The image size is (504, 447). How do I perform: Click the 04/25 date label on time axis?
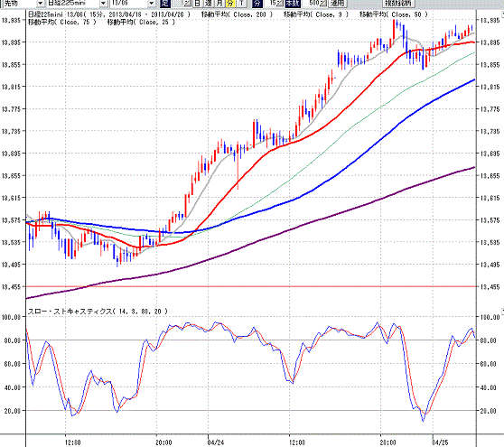coord(440,442)
